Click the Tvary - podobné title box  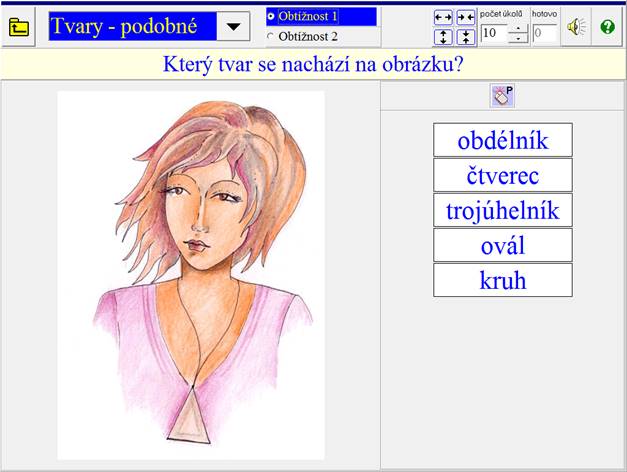click(133, 26)
